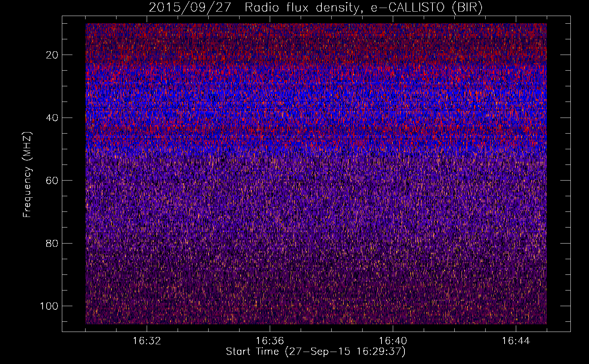Click the 16:32 time tick label
This screenshot has height=364, width=589.
[x=147, y=341]
